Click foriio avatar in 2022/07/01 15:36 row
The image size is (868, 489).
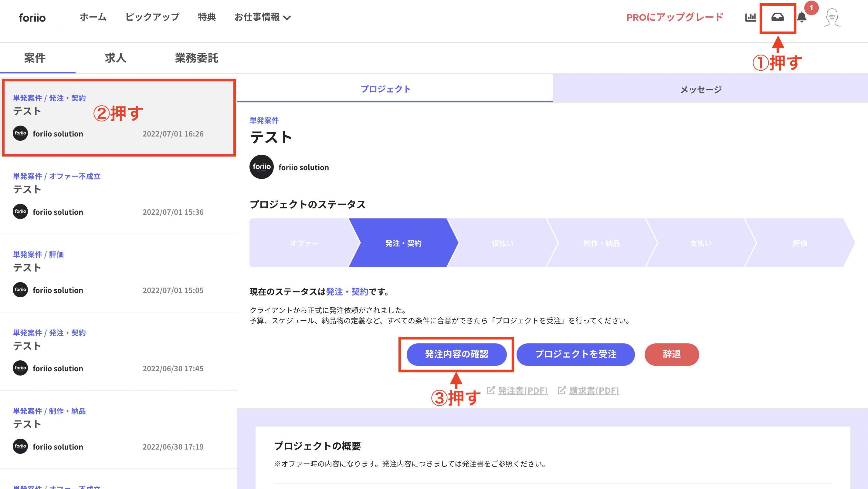pyautogui.click(x=20, y=211)
